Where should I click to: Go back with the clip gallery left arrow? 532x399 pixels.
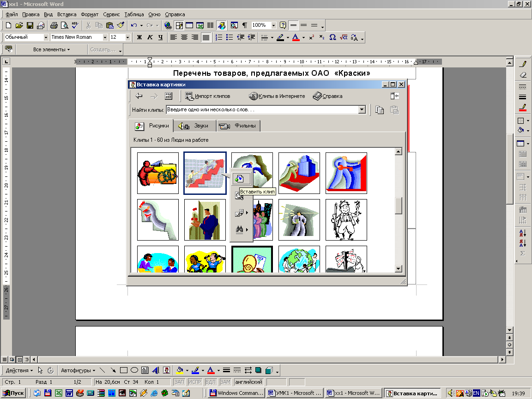(139, 97)
